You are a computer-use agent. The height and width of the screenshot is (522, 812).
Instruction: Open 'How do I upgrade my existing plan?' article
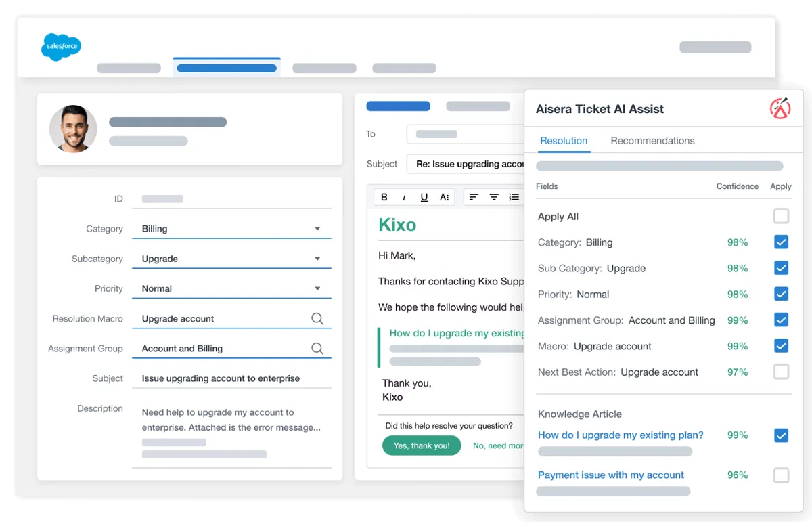tap(621, 435)
